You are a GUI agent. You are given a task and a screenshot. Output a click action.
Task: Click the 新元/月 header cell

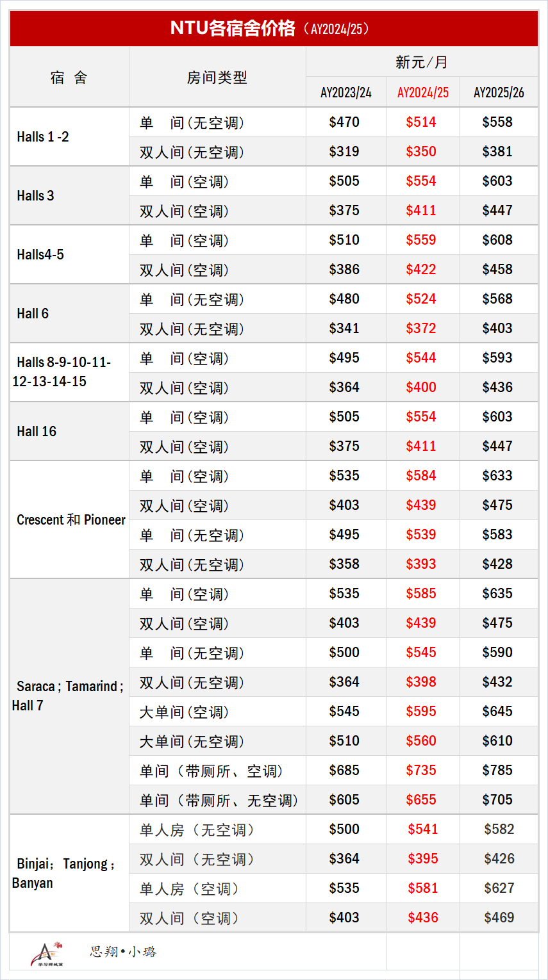tap(422, 62)
